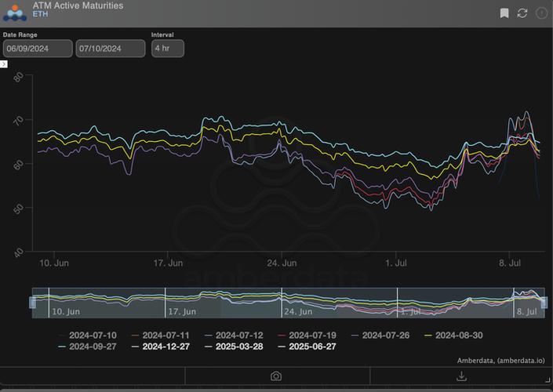Download chart data with download icon
Viewport: 553px width, 392px height.
click(461, 376)
